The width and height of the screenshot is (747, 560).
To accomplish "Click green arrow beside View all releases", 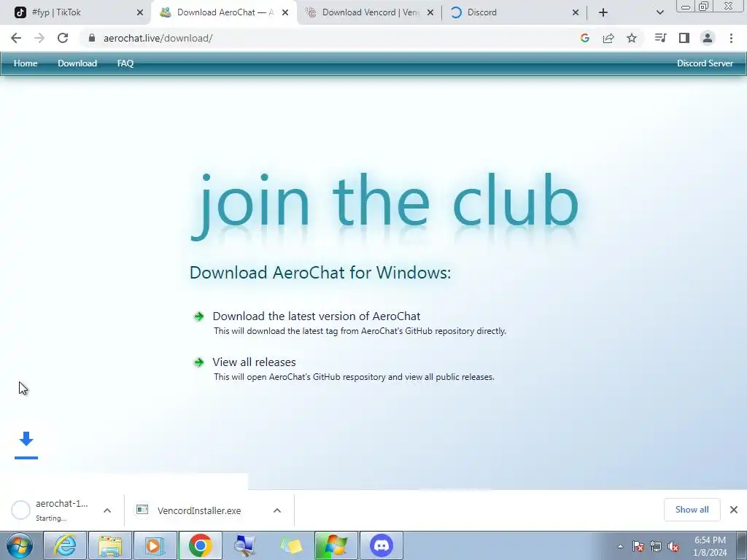I will coord(198,362).
